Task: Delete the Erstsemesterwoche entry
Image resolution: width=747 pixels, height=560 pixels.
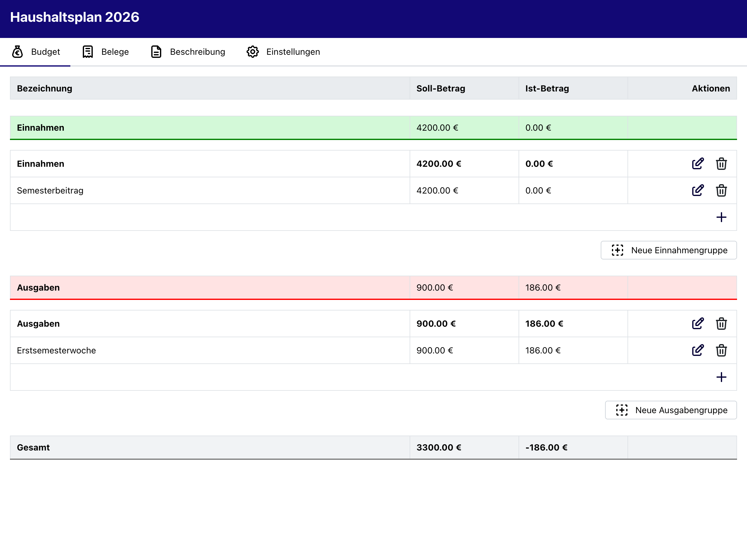Action: pos(721,350)
